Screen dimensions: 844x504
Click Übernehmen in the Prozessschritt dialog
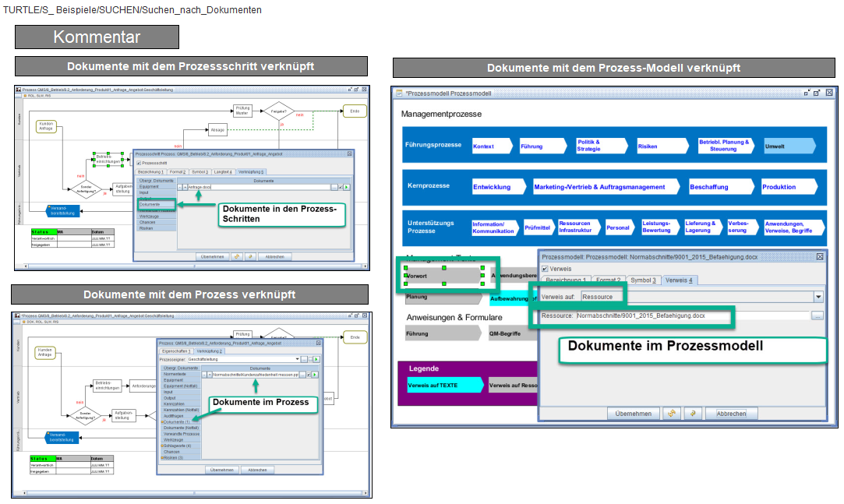212,256
